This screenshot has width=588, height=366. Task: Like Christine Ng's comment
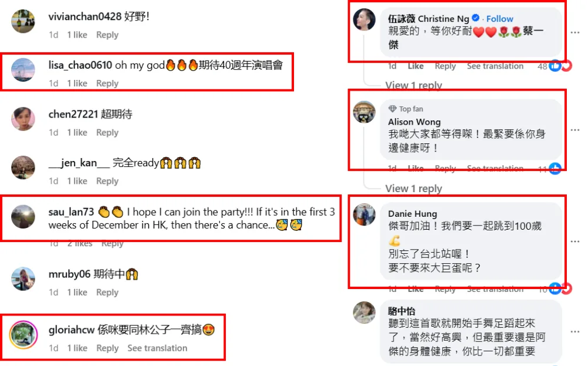pyautogui.click(x=416, y=66)
